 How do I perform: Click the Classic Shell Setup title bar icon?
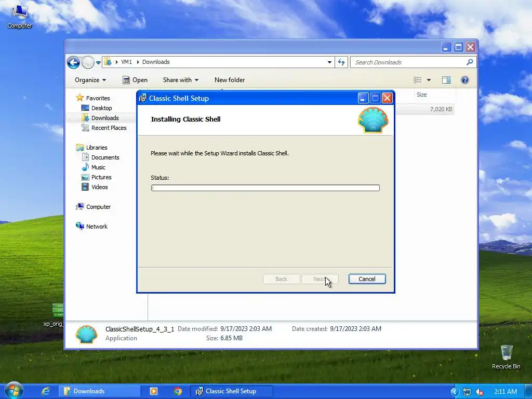143,98
